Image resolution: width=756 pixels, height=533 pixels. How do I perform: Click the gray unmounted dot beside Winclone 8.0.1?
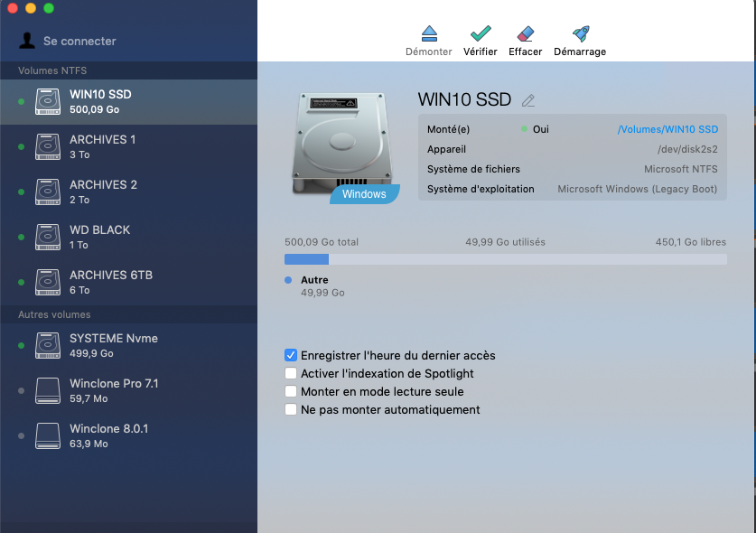click(x=21, y=436)
